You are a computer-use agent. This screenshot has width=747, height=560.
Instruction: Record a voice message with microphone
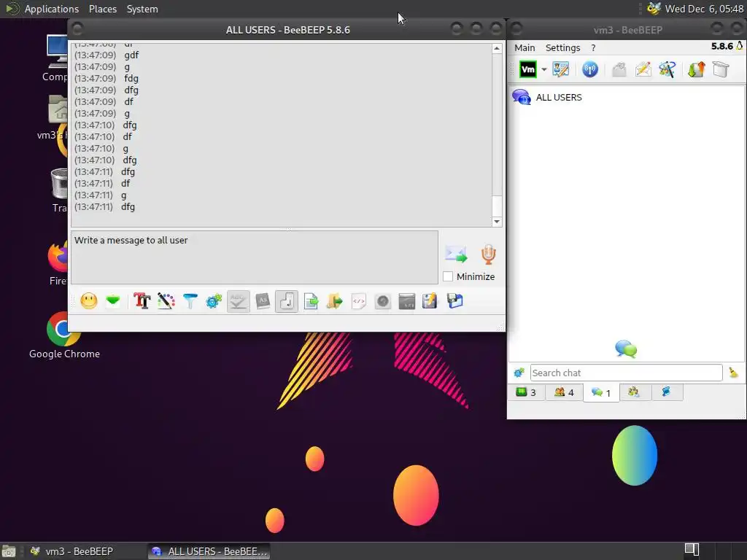[488, 254]
